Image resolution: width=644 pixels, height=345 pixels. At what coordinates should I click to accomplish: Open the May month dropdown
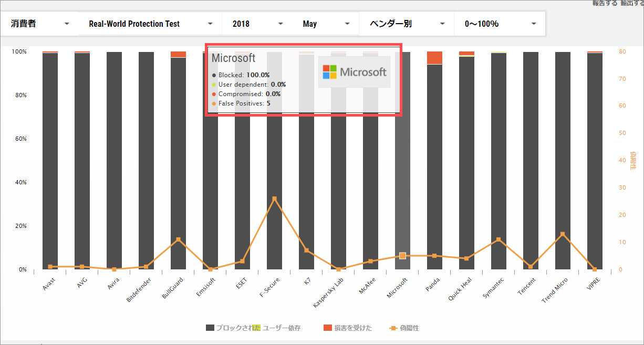tap(326, 24)
